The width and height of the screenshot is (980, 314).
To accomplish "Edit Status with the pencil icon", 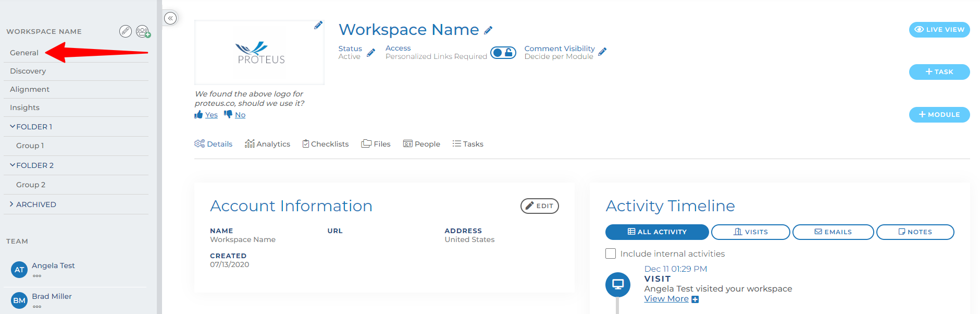I will tap(371, 53).
